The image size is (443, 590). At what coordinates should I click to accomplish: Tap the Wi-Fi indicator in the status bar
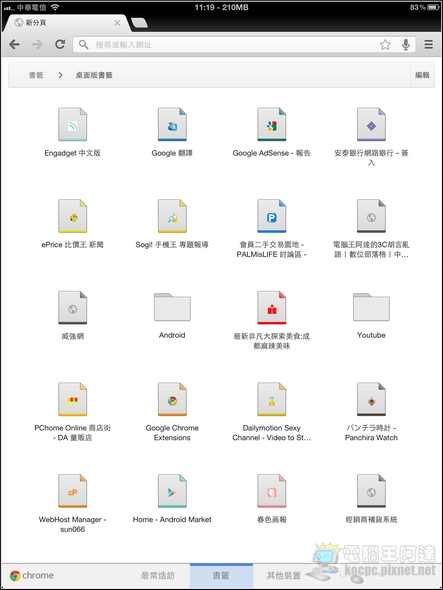click(55, 7)
